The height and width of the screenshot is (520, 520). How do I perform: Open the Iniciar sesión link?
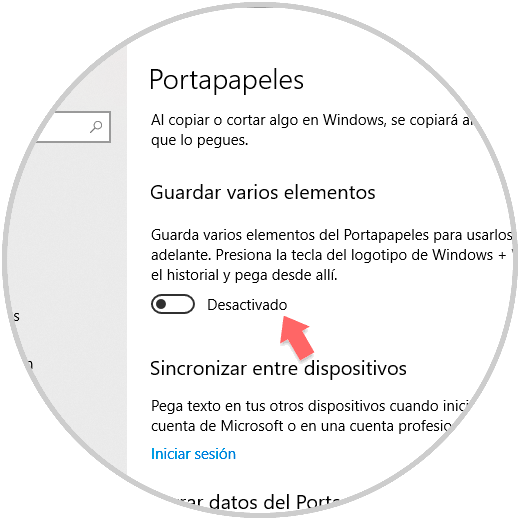193,454
